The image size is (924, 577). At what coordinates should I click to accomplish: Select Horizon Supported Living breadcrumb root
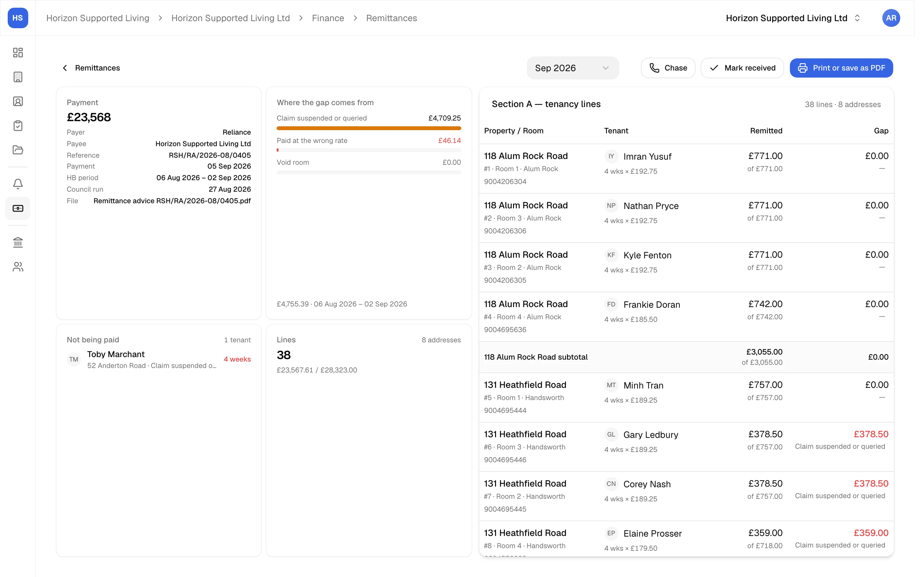point(98,18)
